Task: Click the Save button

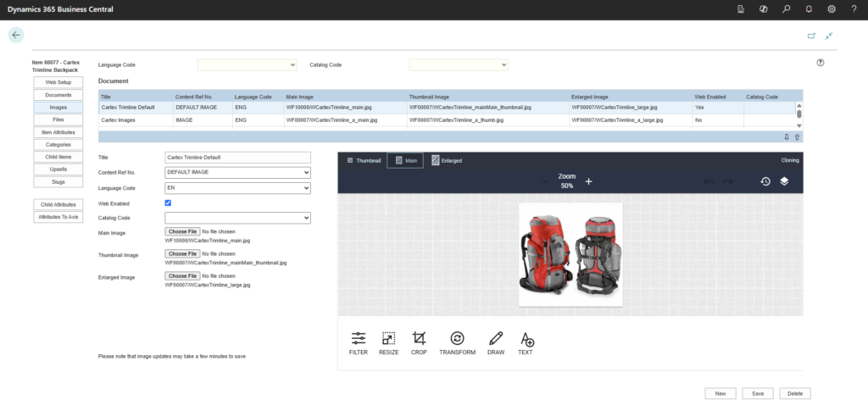Action: (x=757, y=393)
